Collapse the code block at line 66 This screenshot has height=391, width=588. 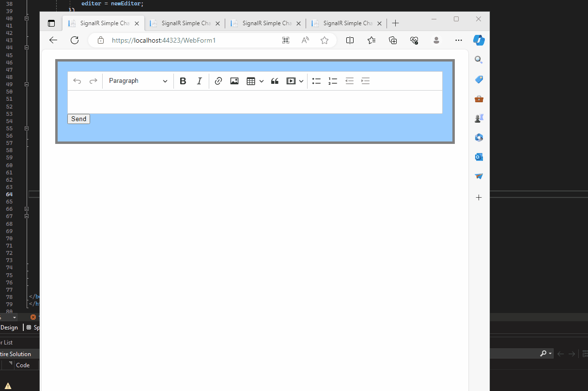point(27,209)
